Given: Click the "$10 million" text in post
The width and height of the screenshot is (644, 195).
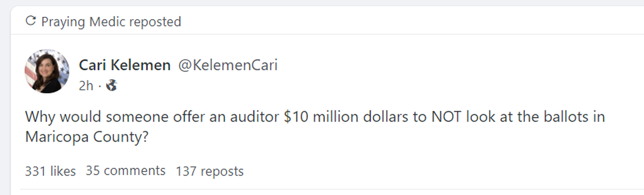Looking at the screenshot, I should 321,117.
